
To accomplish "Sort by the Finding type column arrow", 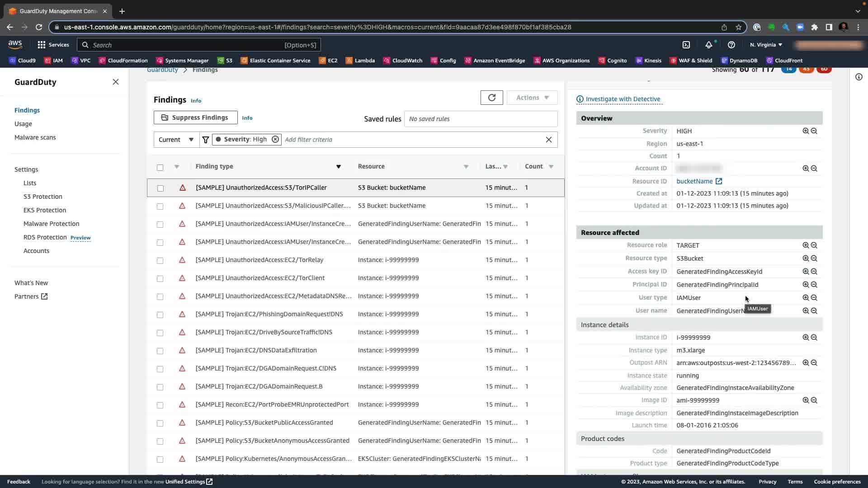I will (338, 167).
